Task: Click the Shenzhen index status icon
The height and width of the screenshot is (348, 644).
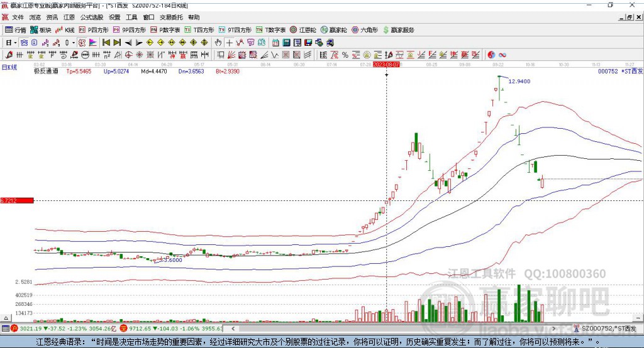Action: coord(124,329)
